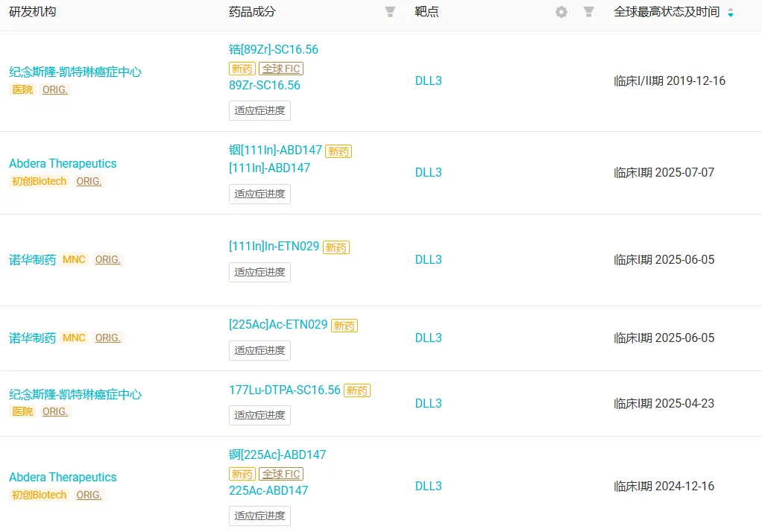Click the 临床I期 2025-07-07 status cell
762x532 pixels.
click(x=664, y=172)
